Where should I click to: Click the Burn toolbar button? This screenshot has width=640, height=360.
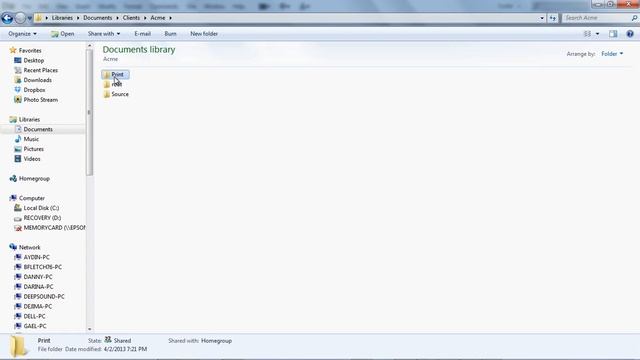click(170, 34)
